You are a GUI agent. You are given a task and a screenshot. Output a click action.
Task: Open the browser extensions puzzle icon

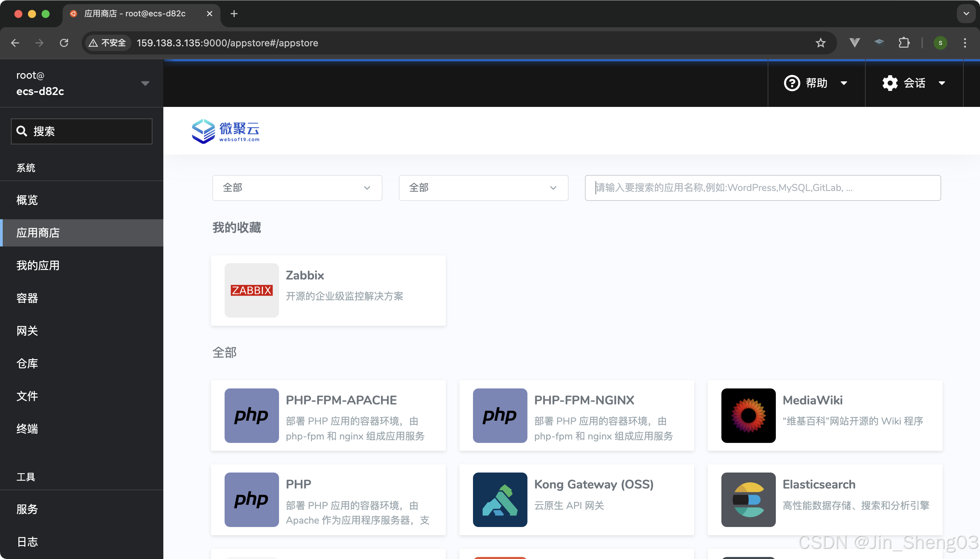coord(904,43)
